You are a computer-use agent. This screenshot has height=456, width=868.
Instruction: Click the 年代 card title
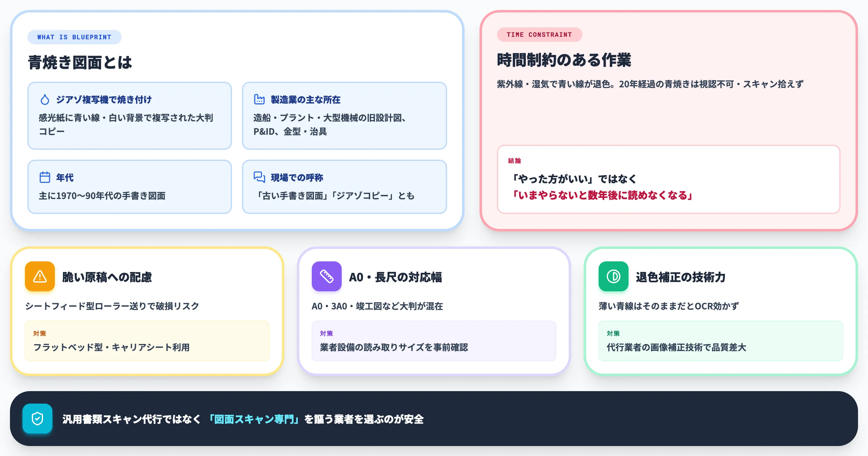pyautogui.click(x=65, y=177)
